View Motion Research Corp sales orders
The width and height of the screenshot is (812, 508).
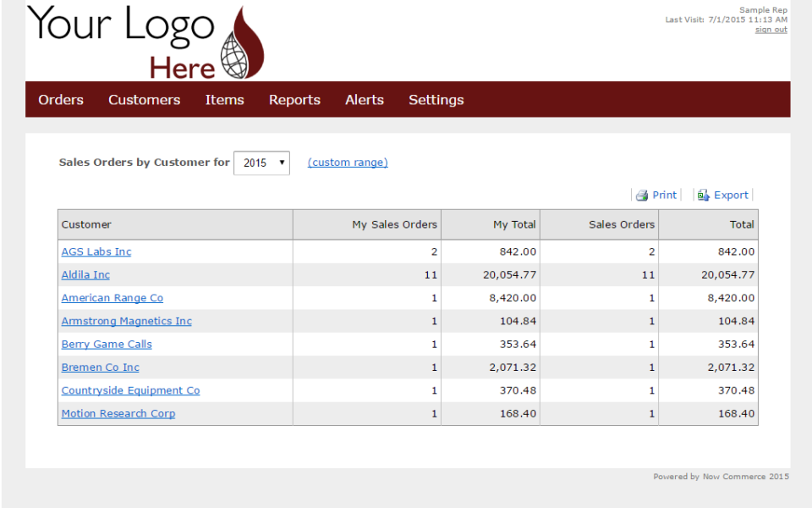(118, 413)
